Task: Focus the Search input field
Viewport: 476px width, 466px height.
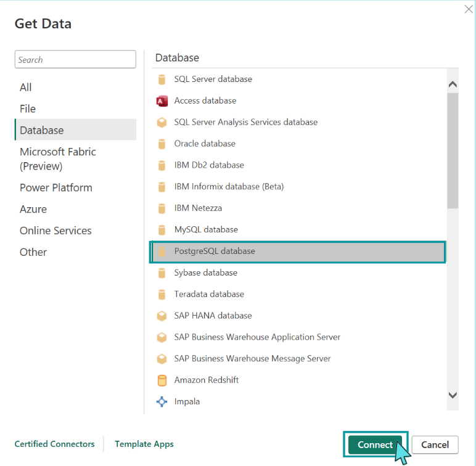Action: pyautogui.click(x=75, y=59)
